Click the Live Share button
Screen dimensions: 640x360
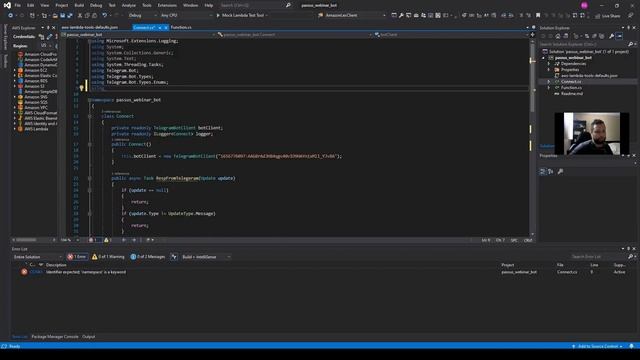[x=608, y=16]
